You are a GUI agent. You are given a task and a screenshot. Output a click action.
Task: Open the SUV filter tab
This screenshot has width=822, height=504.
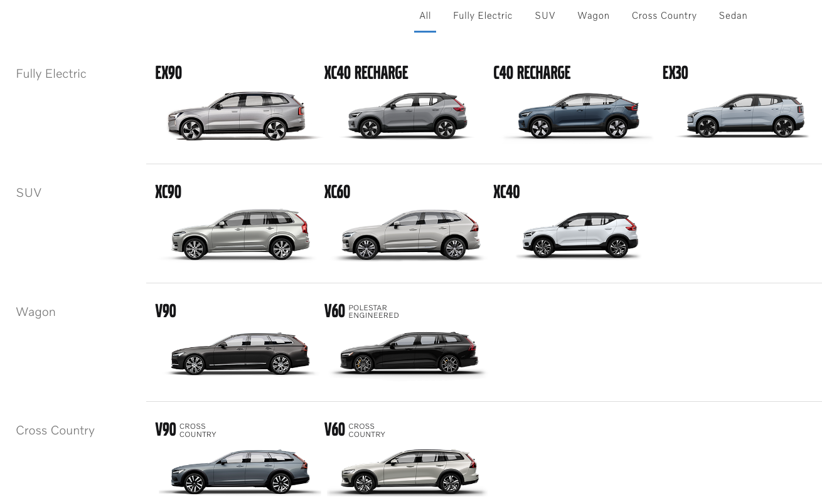point(545,16)
